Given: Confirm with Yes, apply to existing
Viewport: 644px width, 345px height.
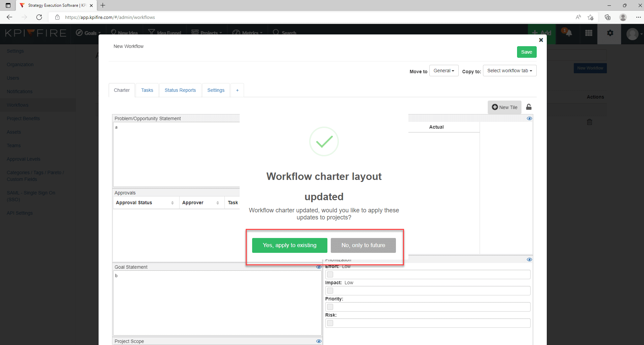Looking at the screenshot, I should [x=290, y=245].
